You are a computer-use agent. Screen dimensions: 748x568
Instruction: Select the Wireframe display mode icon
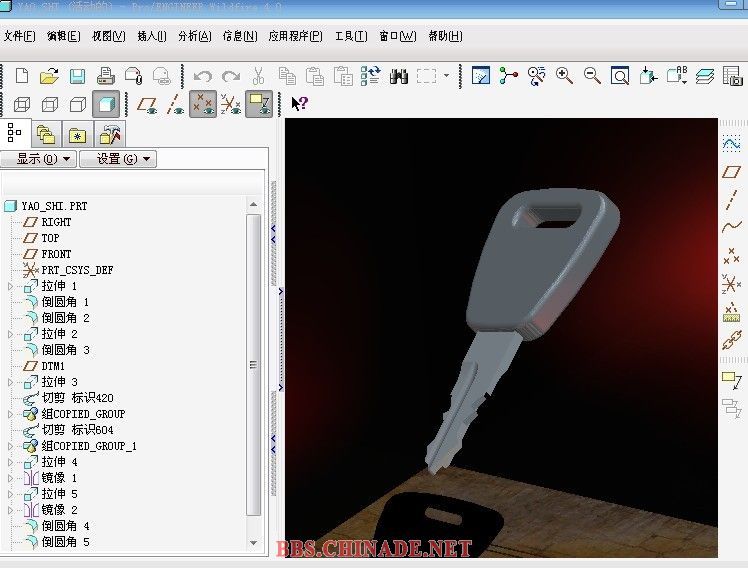point(22,104)
